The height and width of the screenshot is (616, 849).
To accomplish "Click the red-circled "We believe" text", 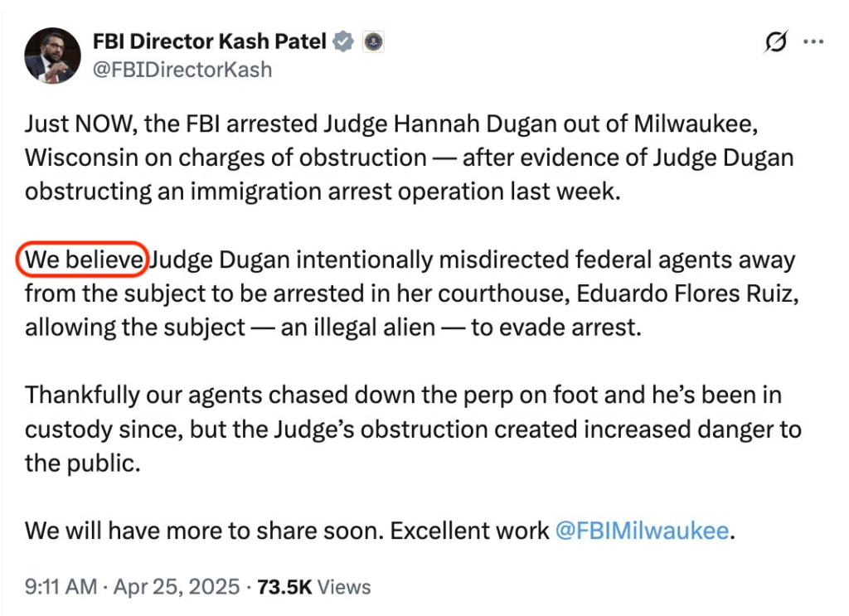I will 84,260.
